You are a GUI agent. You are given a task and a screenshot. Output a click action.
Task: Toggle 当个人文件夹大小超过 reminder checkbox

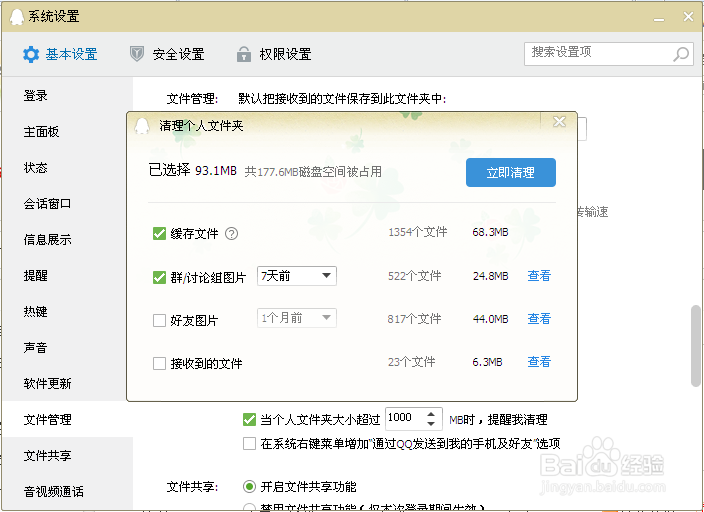point(249,419)
